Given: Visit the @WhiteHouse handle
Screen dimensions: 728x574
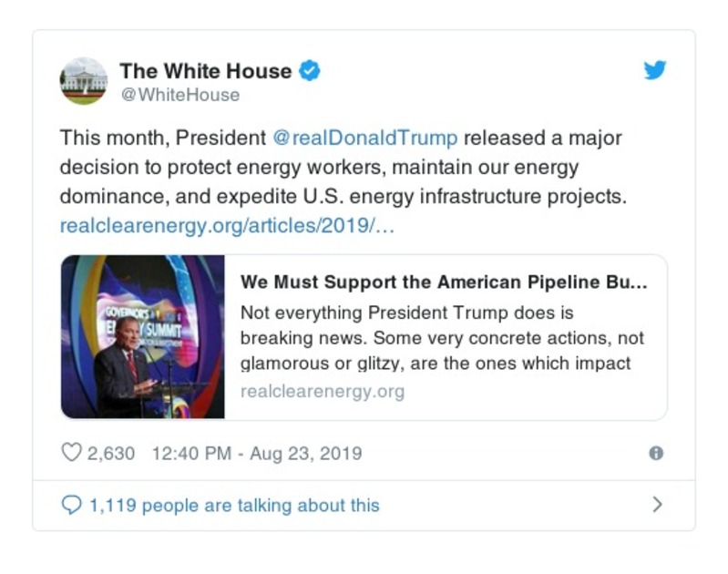Looking at the screenshot, I should point(179,95).
